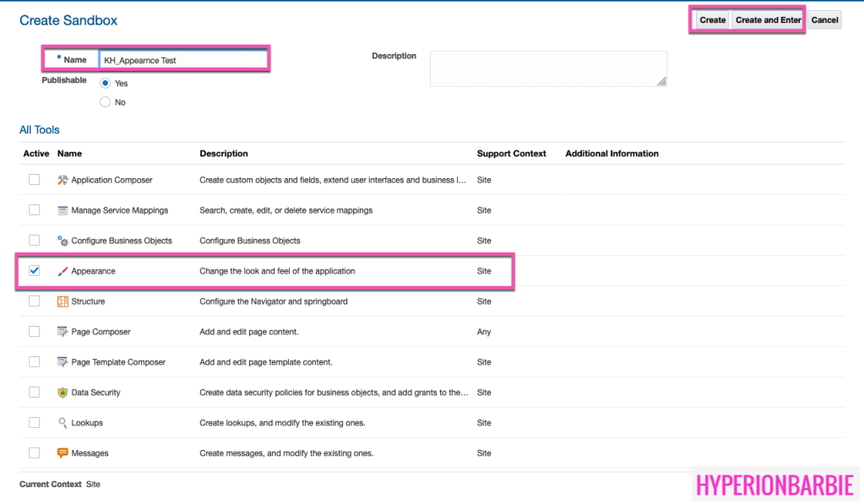Click the Application Composer tool icon
This screenshot has height=504, width=864.
click(62, 180)
